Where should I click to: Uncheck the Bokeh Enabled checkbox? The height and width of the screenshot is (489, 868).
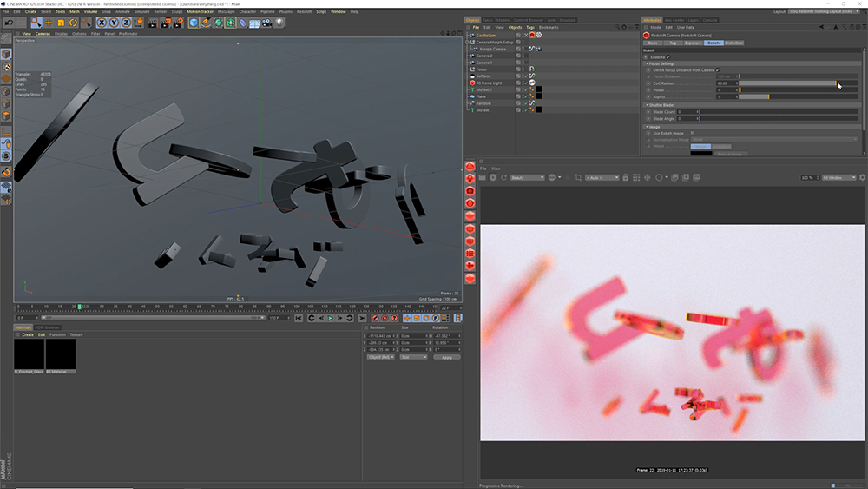[667, 56]
